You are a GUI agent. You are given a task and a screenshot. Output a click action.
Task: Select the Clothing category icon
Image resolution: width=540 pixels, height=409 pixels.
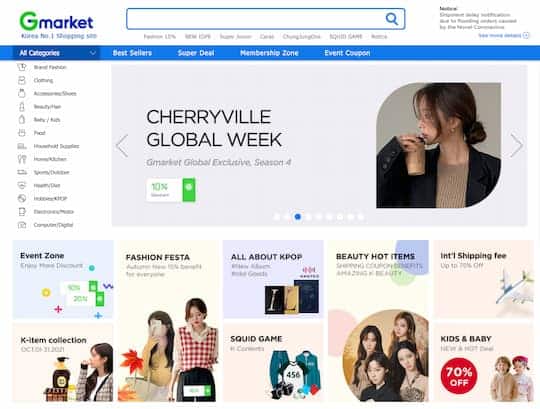(22, 80)
